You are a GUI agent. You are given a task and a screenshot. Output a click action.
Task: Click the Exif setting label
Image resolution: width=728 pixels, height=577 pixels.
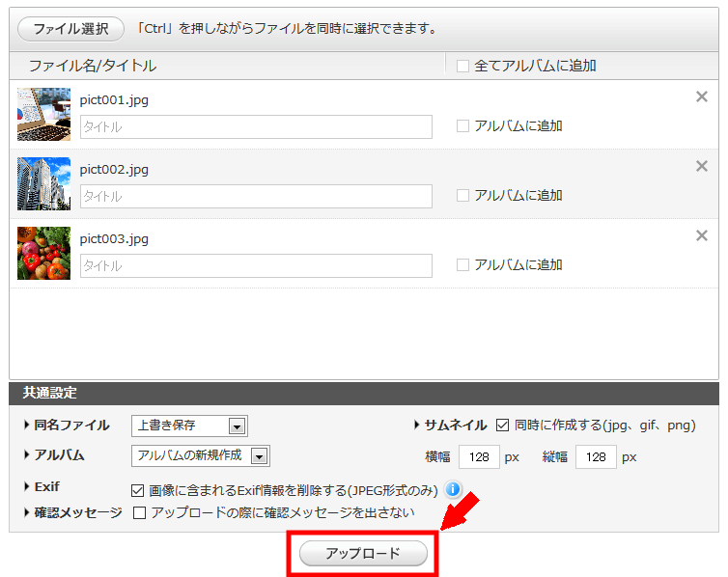click(47, 486)
